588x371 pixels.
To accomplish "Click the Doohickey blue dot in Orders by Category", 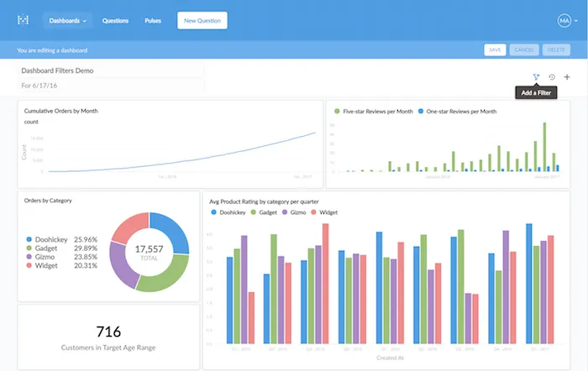I will (29, 239).
